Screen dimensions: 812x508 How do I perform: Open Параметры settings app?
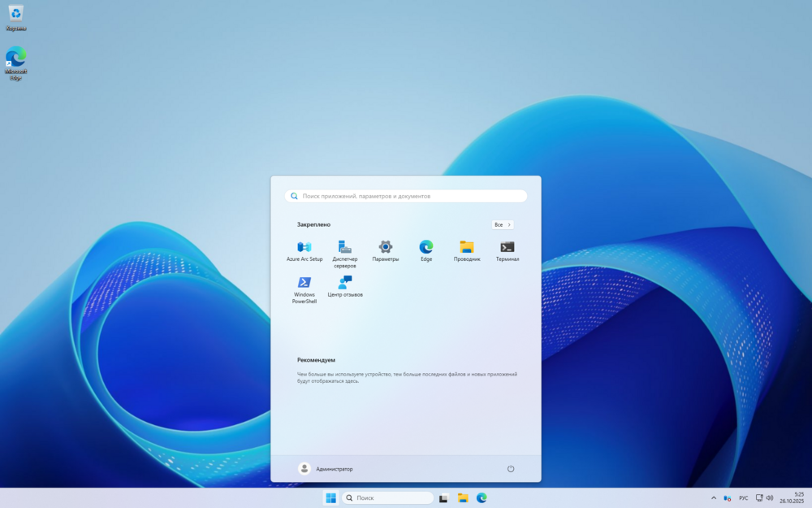[x=386, y=247]
